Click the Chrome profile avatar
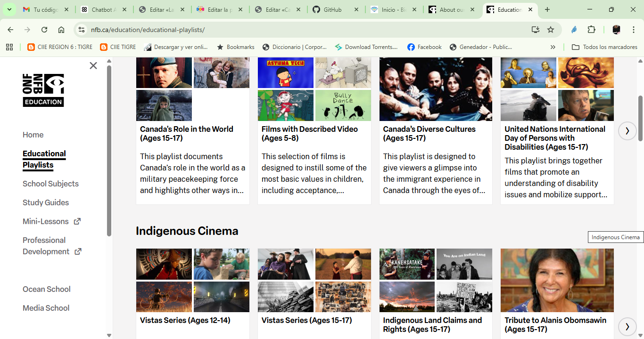 click(x=616, y=29)
